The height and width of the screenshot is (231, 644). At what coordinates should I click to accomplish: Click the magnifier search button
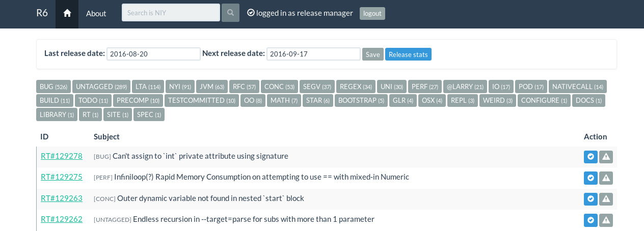click(230, 13)
